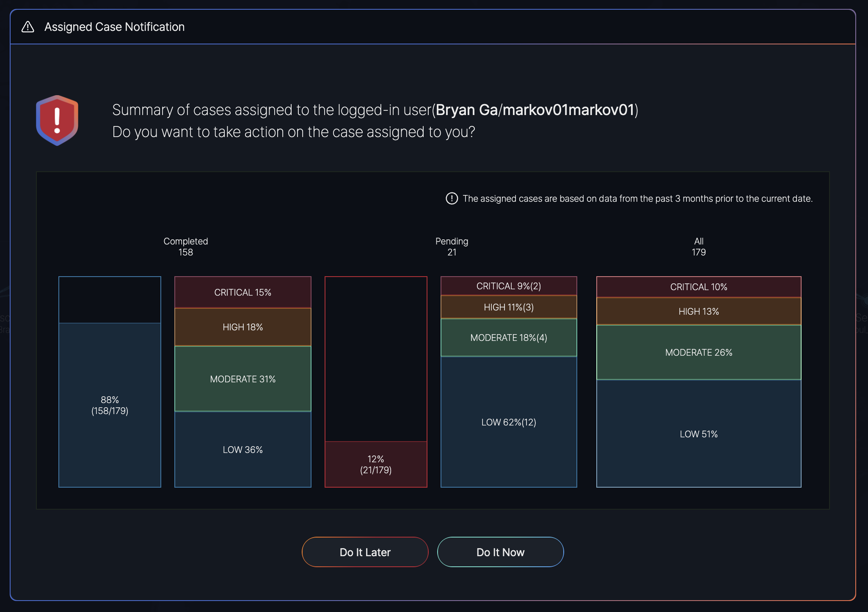Click the Pending 21 column header
The image size is (868, 612).
452,247
